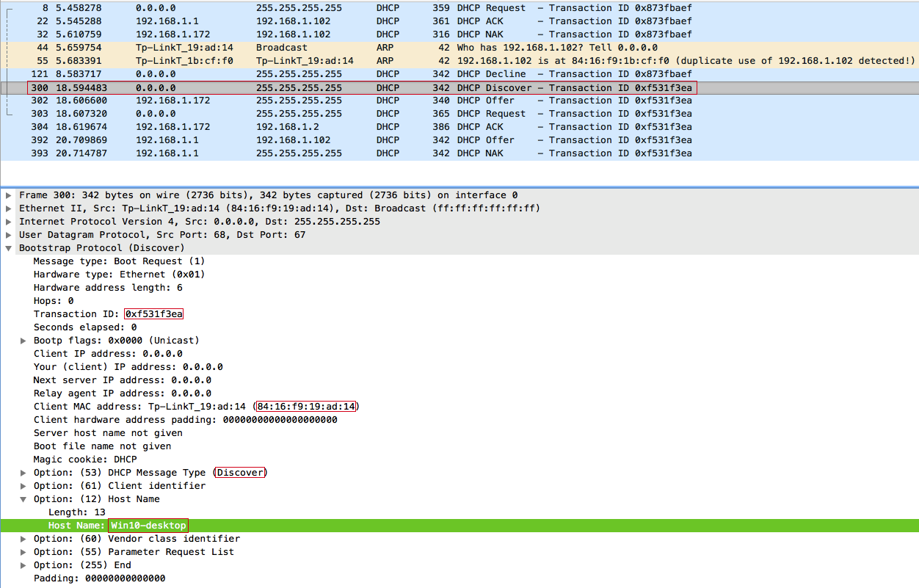Click Length: 13 under Host Name
919x588 pixels.
click(x=77, y=512)
